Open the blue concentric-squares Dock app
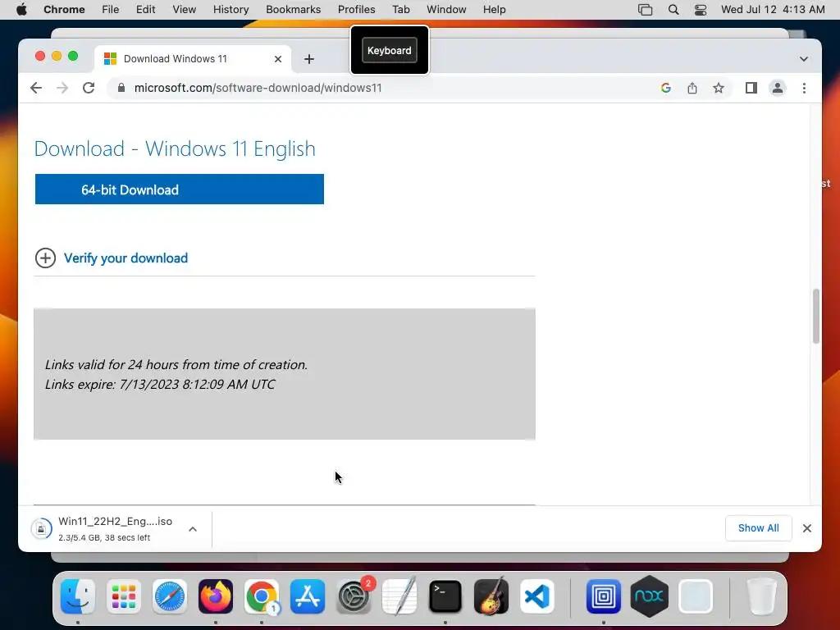The width and height of the screenshot is (840, 630). [603, 596]
